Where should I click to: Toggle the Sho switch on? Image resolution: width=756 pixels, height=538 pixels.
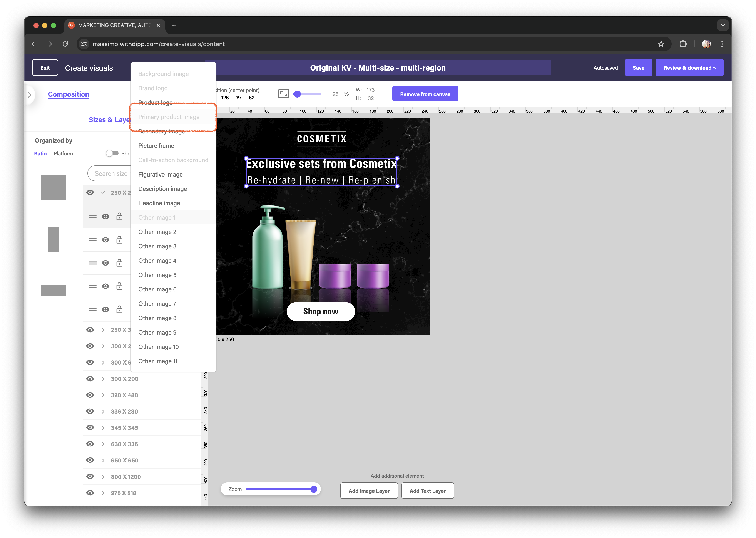pyautogui.click(x=112, y=153)
